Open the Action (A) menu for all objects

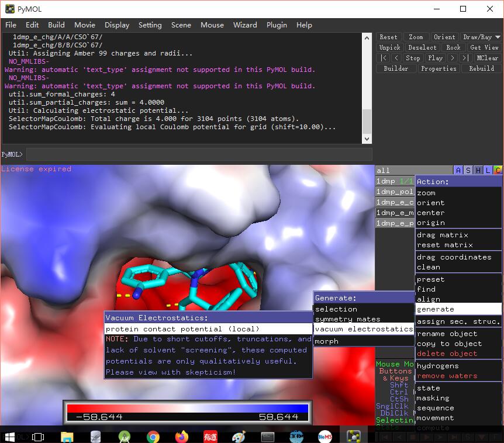coord(458,170)
